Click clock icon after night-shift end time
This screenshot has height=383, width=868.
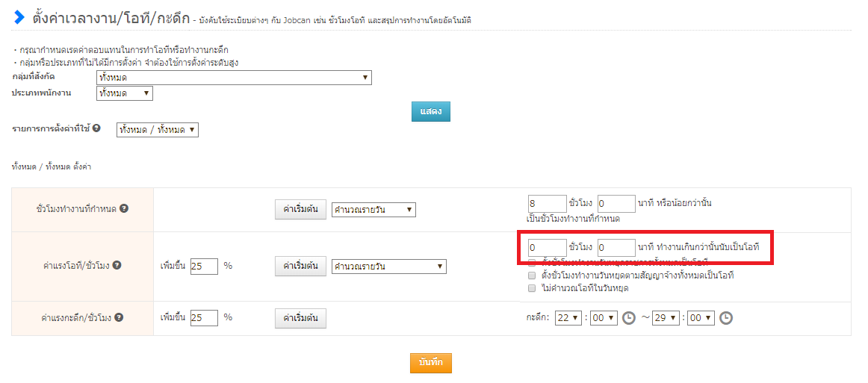(725, 318)
